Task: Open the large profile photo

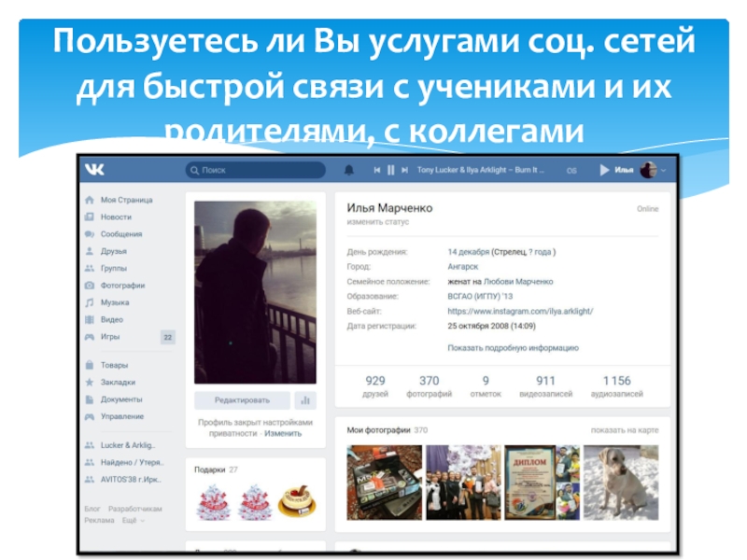Action: pyautogui.click(x=255, y=292)
